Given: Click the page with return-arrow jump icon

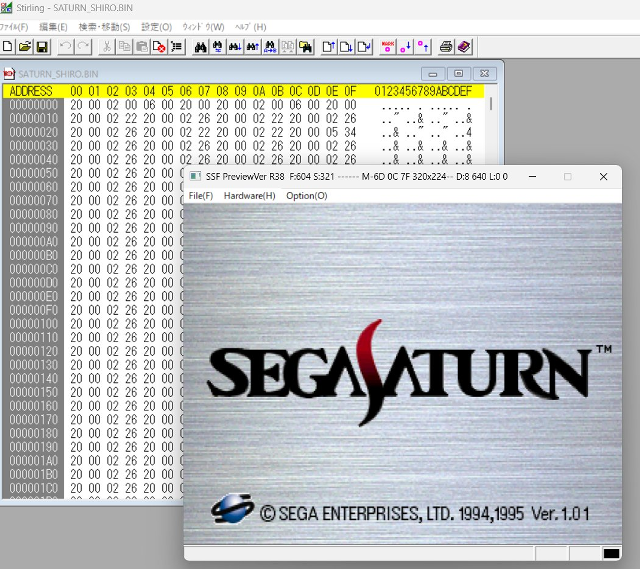Looking at the screenshot, I should click(x=364, y=47).
